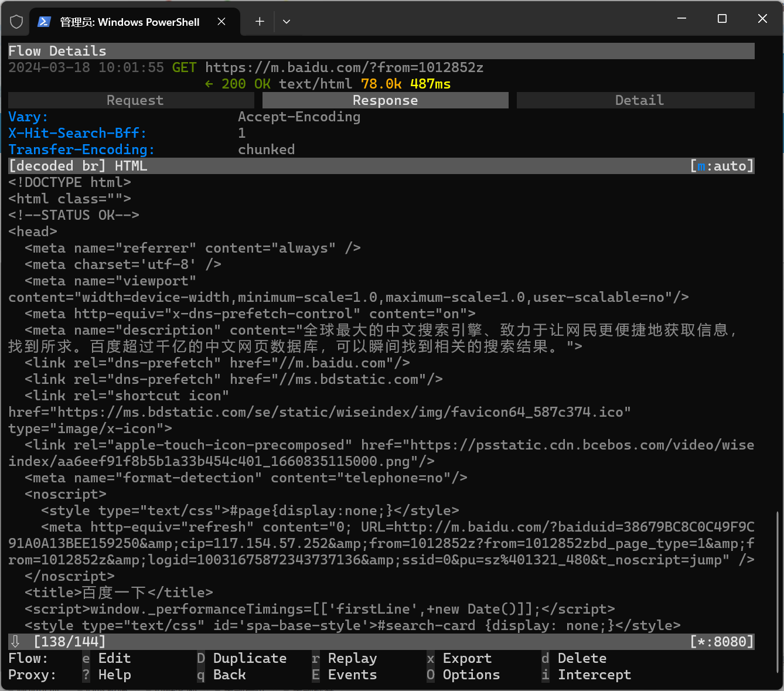
Task: Select the Windows PowerShell tab
Action: tap(135, 22)
